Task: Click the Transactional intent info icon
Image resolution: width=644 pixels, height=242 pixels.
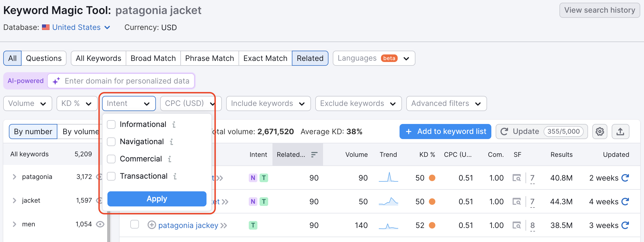Action: [x=175, y=176]
